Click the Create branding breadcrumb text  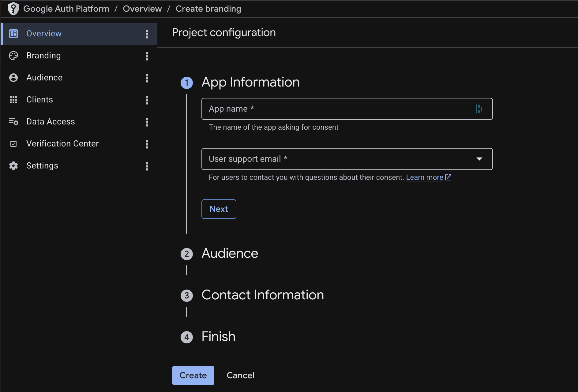208,9
